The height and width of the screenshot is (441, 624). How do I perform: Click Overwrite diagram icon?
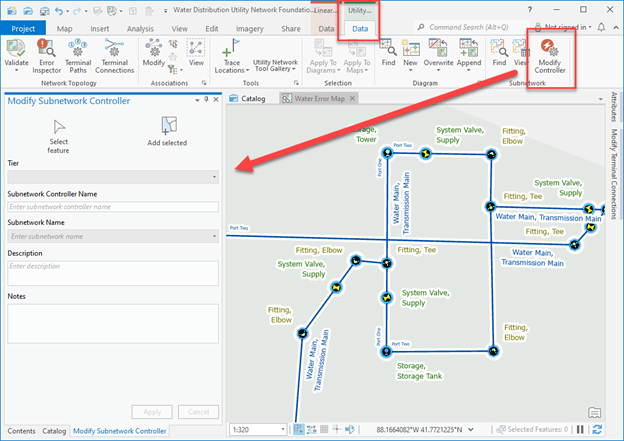coord(438,47)
